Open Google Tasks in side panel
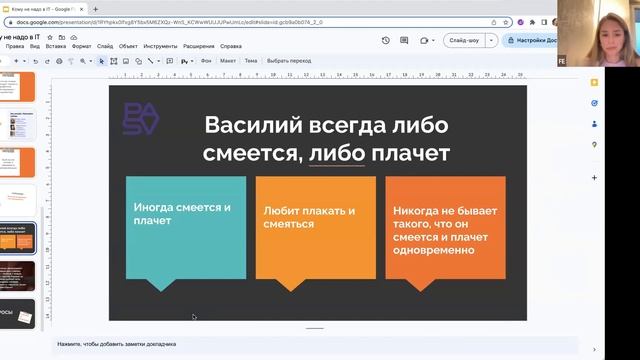 (594, 103)
